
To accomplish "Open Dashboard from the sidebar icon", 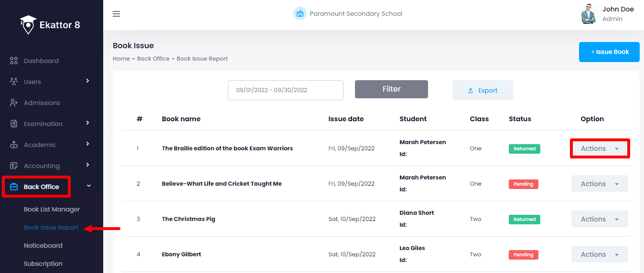I will [x=14, y=61].
